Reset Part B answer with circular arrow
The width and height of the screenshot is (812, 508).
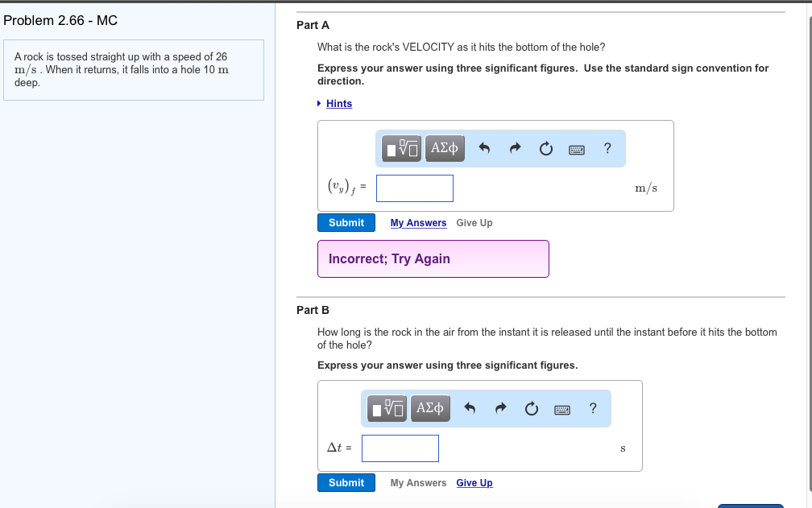pos(531,409)
